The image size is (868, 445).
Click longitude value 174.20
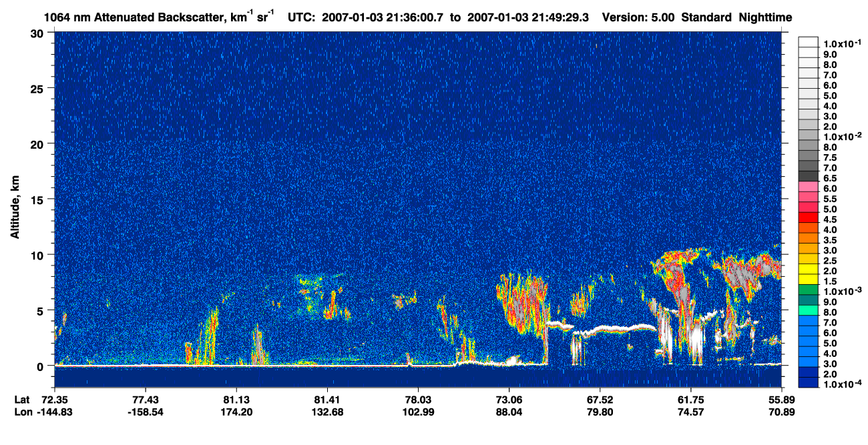point(236,412)
